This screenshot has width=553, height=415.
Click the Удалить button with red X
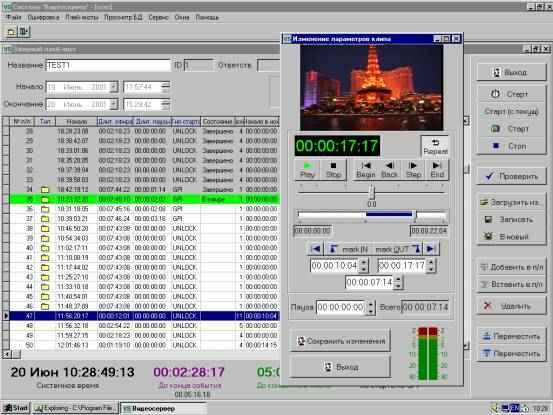coord(511,306)
